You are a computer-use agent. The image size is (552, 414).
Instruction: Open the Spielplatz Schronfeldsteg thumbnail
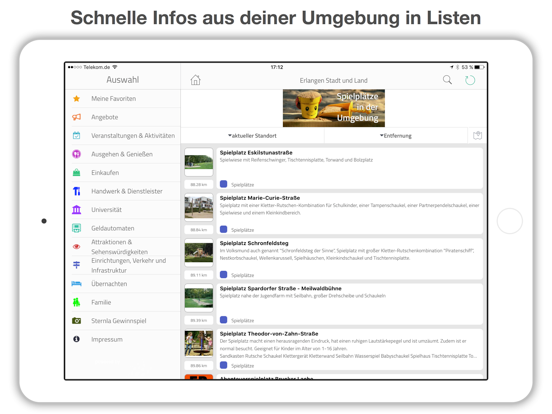coord(199,252)
